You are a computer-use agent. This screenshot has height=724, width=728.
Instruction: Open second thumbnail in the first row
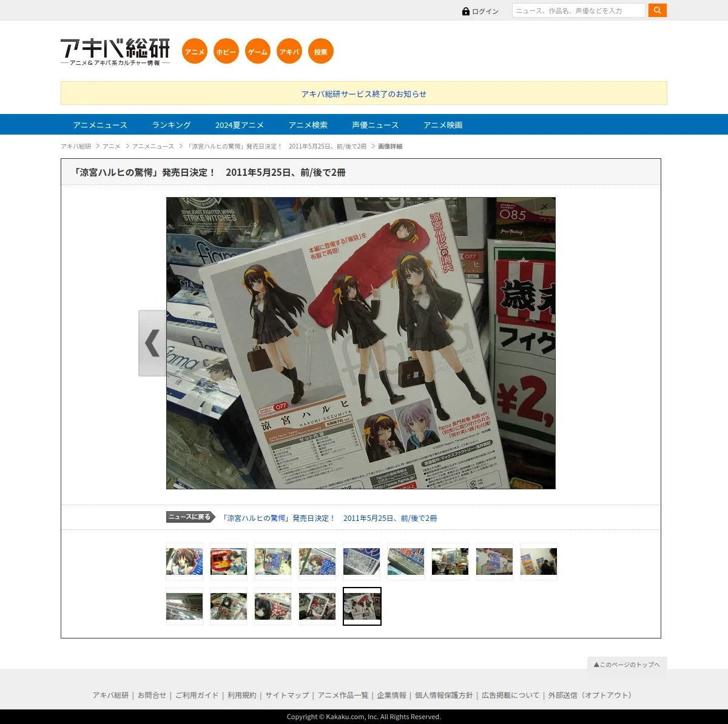[x=229, y=561]
